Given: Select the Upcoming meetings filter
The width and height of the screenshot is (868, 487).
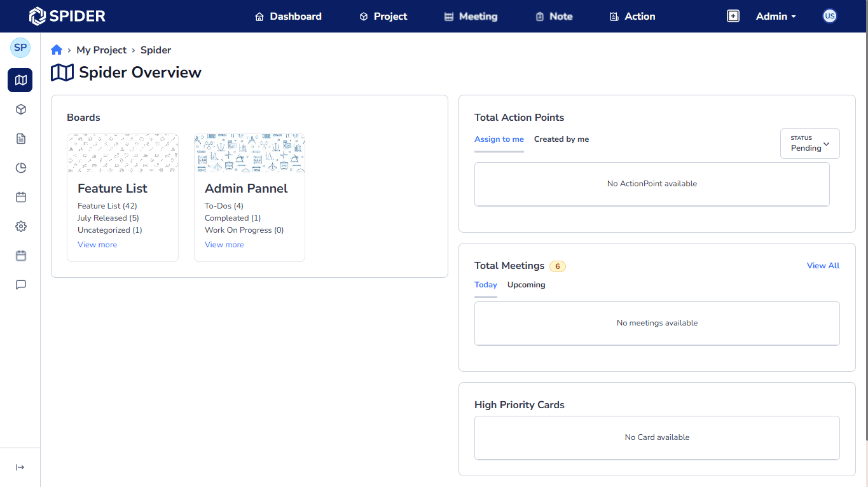Looking at the screenshot, I should (x=526, y=285).
